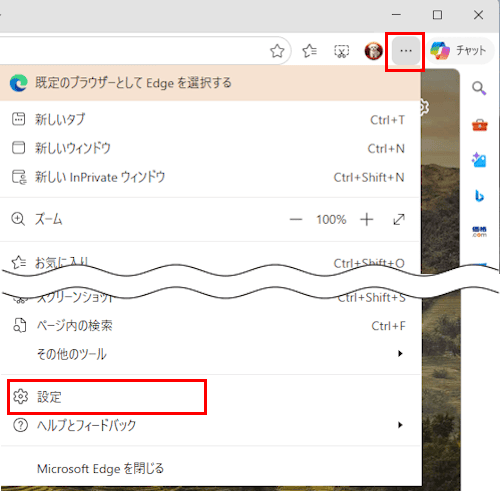
Task: Select ページ内の検索 menu entry
Action: click(210, 326)
